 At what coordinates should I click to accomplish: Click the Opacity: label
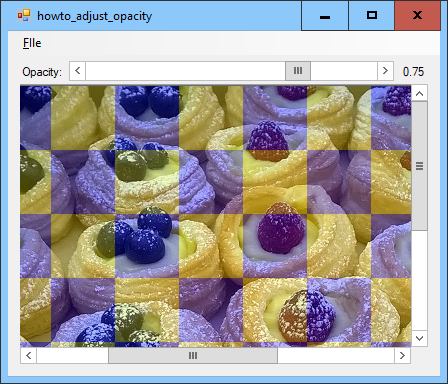click(x=42, y=72)
